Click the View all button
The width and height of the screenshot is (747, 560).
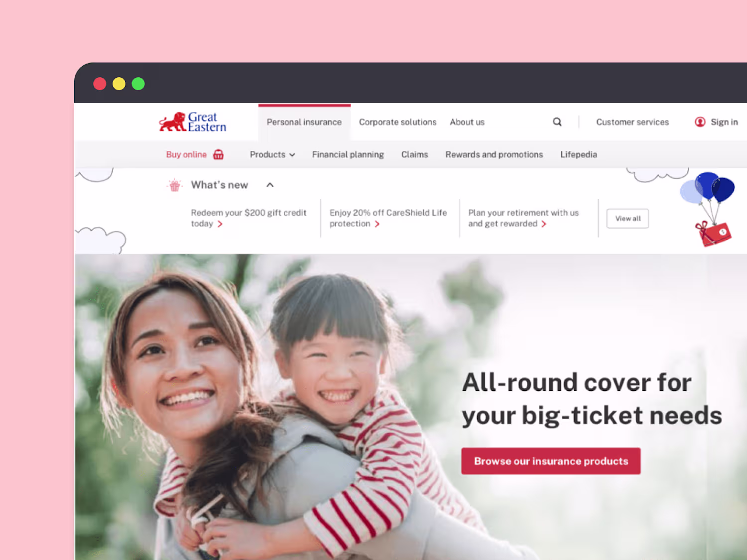click(627, 219)
